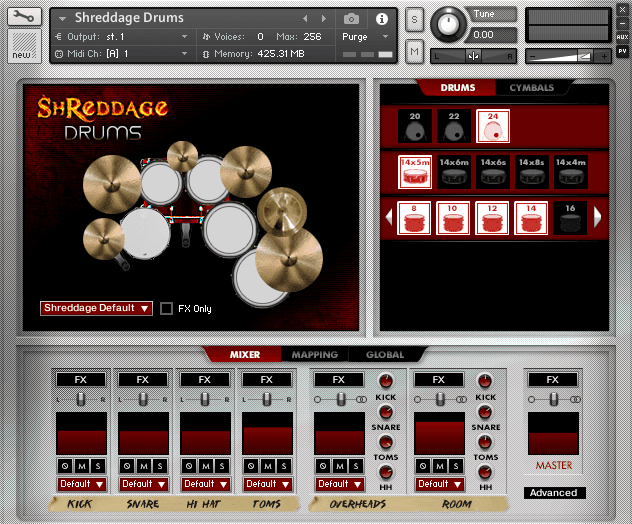Open the Purge dropdown menu
The height and width of the screenshot is (524, 632).
365,37
